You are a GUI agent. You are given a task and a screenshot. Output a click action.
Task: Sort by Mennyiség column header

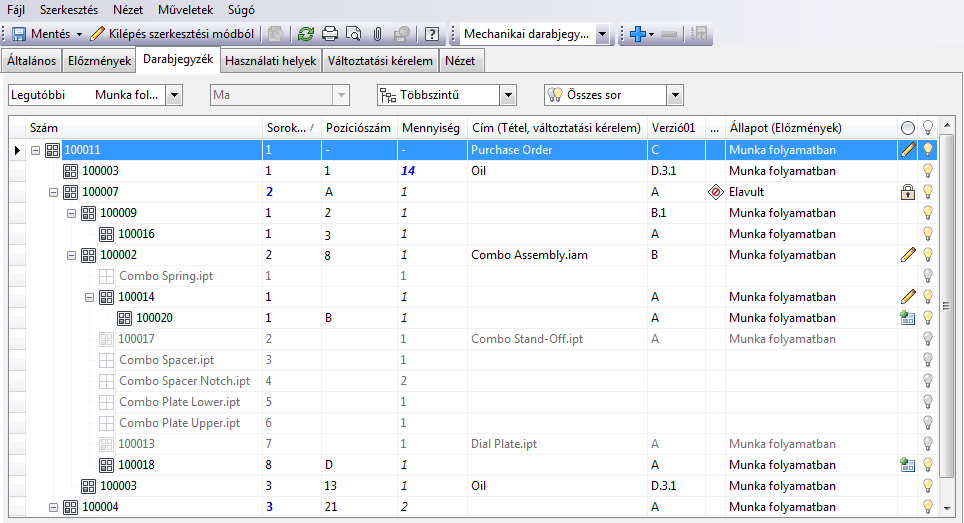432,128
